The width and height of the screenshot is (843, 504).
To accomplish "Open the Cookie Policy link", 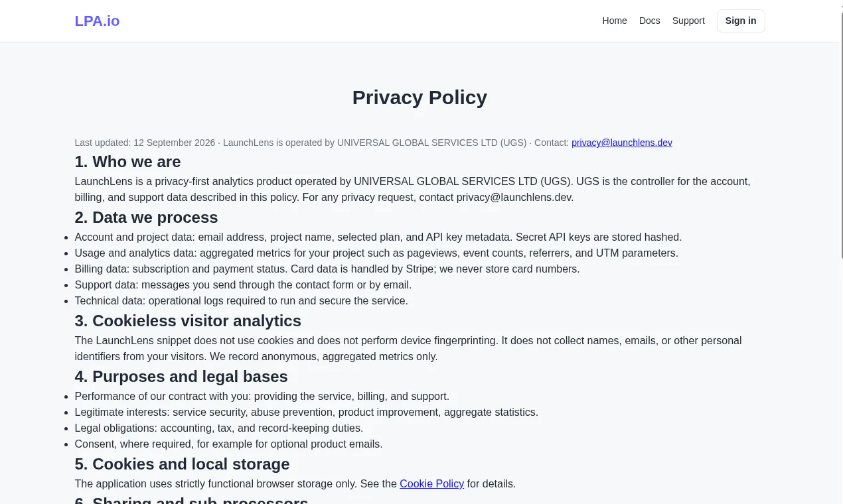I will tap(431, 484).
